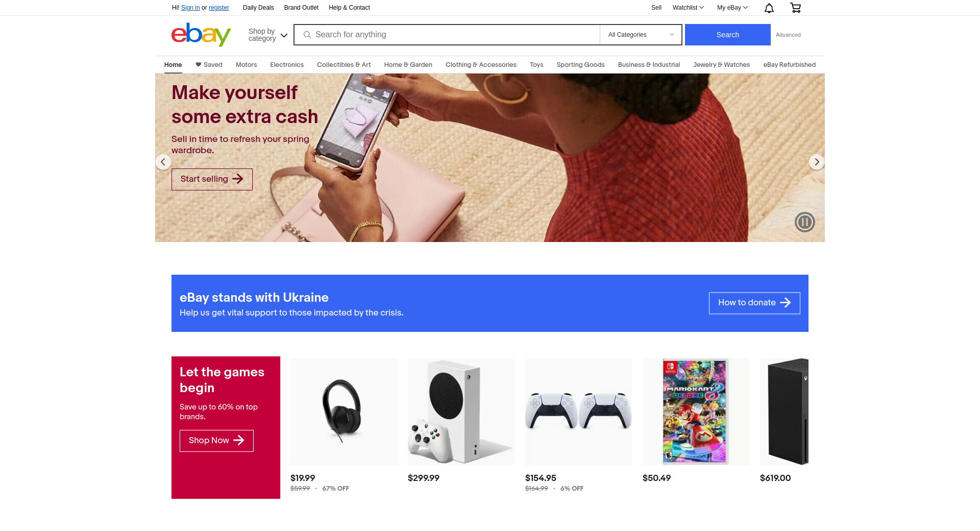The image size is (980, 531).
Task: Click the magnifier icon in search box
Action: [307, 35]
